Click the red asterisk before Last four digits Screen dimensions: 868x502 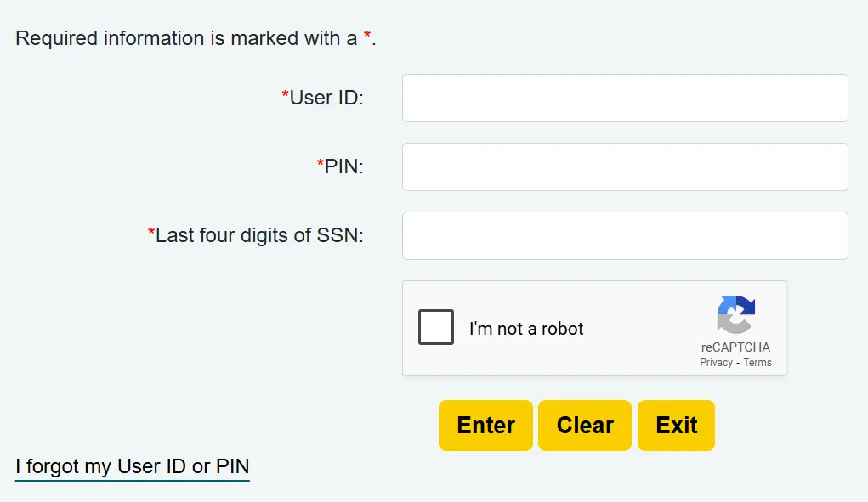[x=151, y=234]
